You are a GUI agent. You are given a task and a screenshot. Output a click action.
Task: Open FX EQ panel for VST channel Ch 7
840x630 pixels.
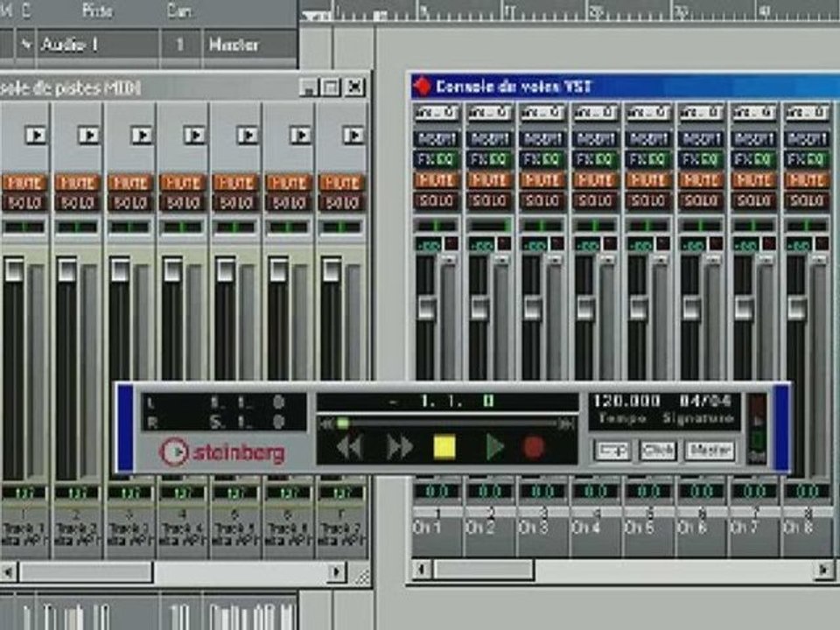pos(753,159)
